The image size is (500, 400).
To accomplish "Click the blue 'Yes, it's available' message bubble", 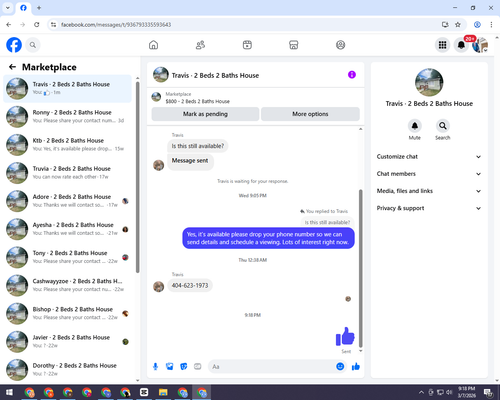I will 268,238.
